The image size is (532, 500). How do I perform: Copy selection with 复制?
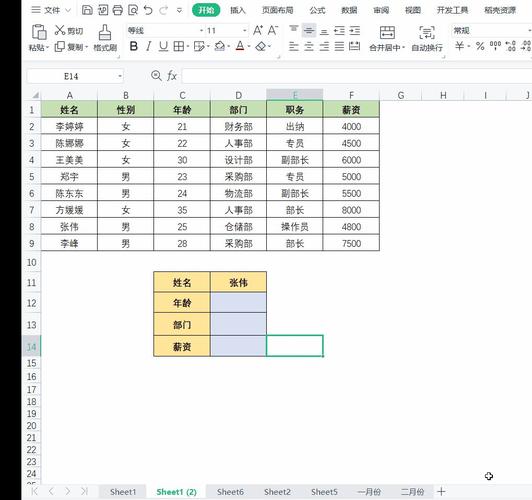click(71, 47)
